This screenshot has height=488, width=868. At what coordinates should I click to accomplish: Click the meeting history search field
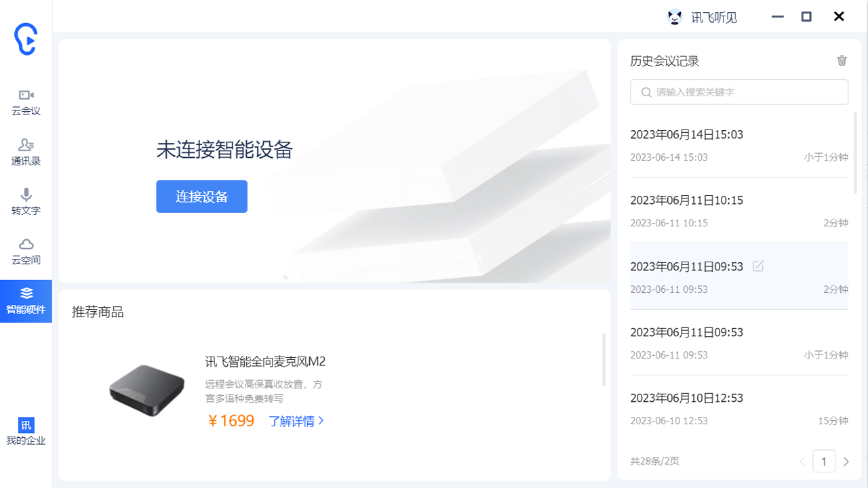[x=739, y=92]
